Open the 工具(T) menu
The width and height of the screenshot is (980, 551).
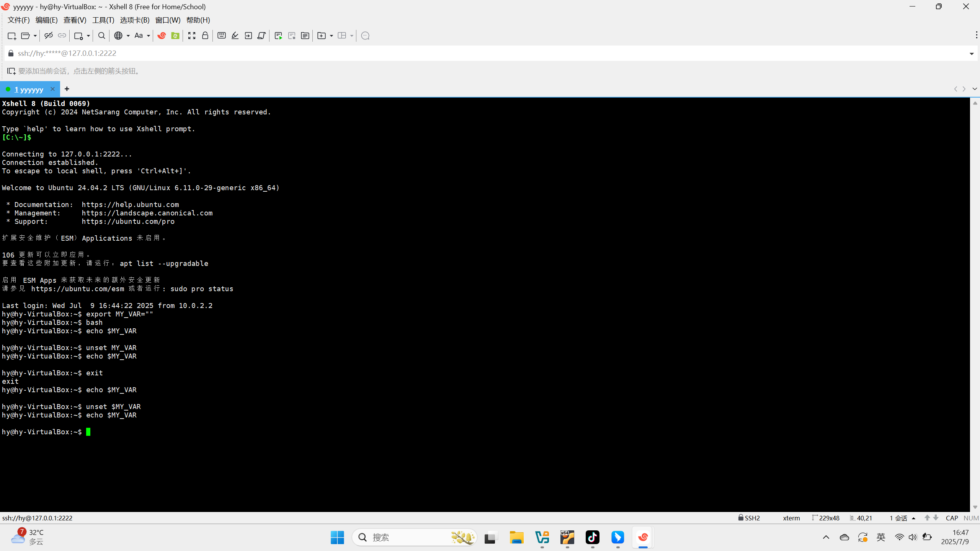pyautogui.click(x=103, y=20)
